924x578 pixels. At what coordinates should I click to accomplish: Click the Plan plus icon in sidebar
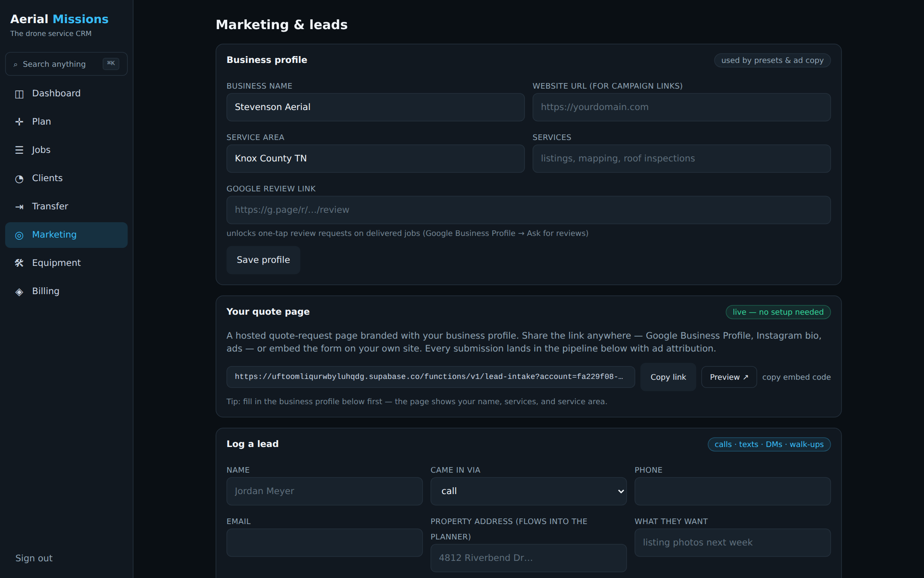[19, 122]
